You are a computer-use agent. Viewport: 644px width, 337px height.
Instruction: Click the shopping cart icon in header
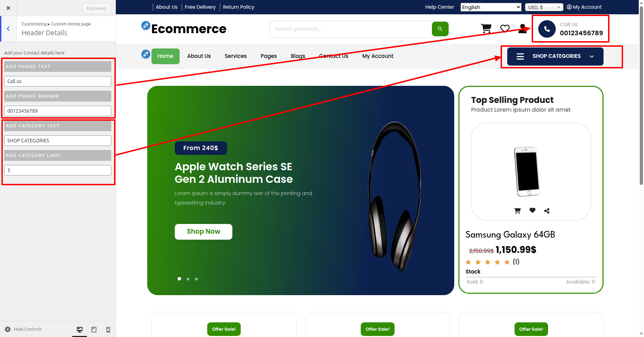(x=486, y=29)
